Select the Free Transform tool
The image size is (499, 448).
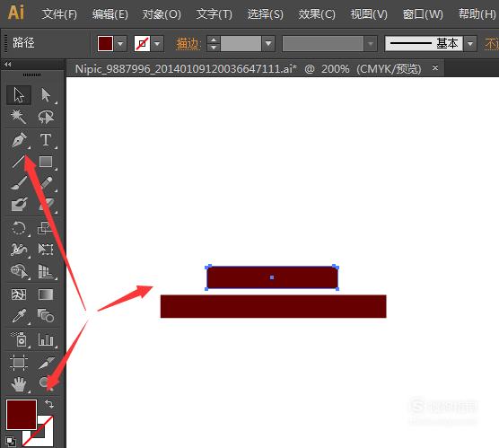46,250
